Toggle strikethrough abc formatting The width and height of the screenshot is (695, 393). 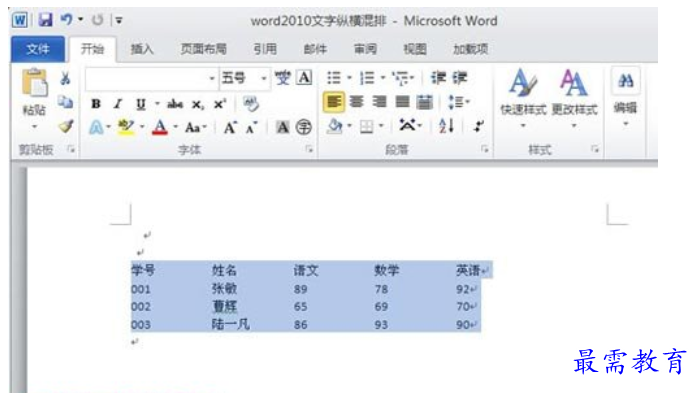(x=175, y=104)
